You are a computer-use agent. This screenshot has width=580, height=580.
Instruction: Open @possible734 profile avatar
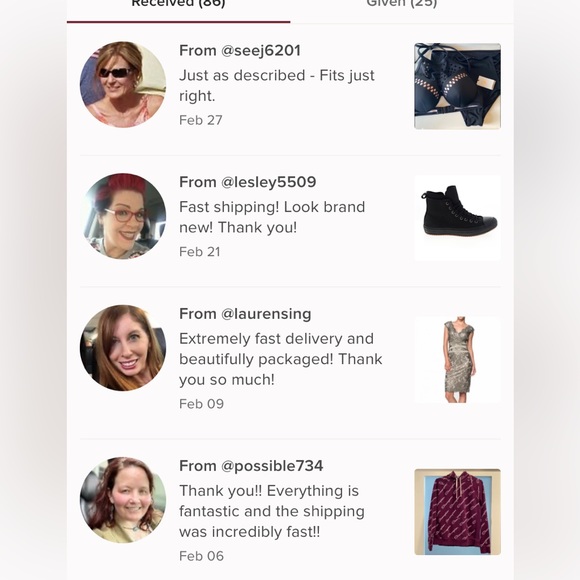coord(123,500)
